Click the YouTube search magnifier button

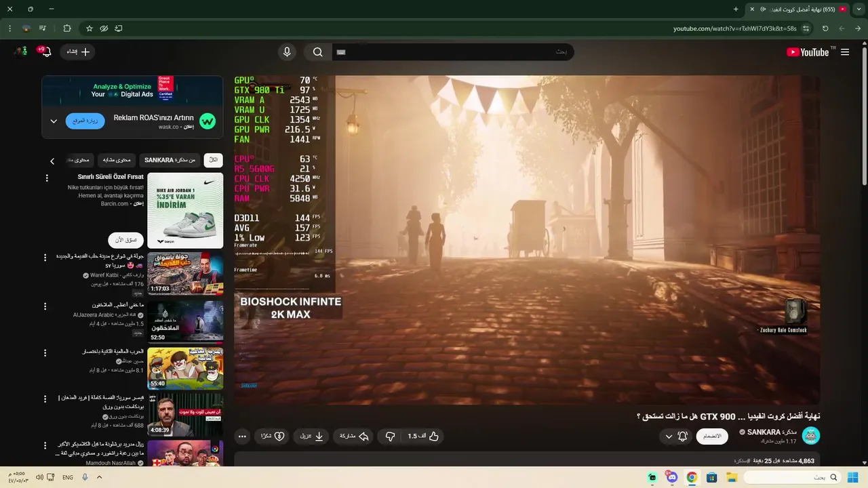(317, 52)
